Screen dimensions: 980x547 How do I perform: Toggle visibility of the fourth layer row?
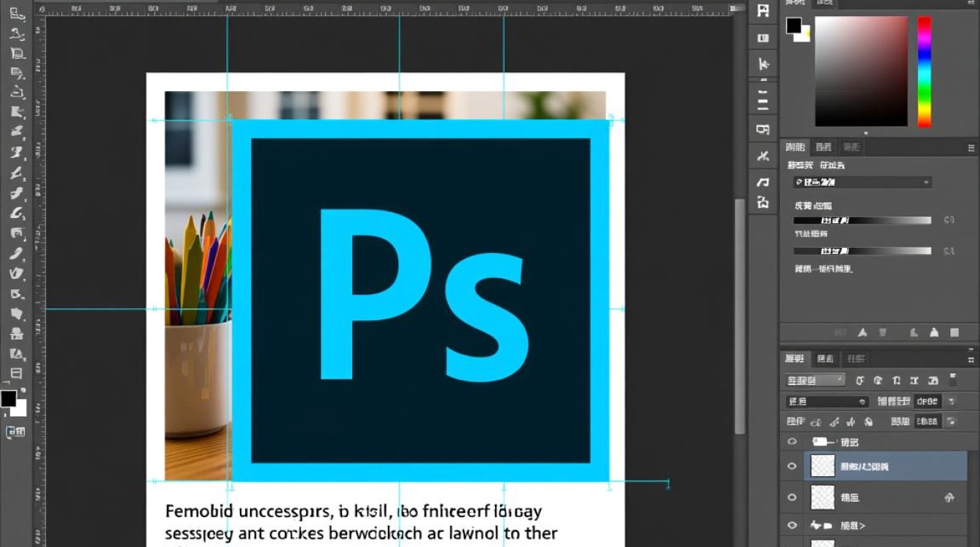(x=792, y=525)
